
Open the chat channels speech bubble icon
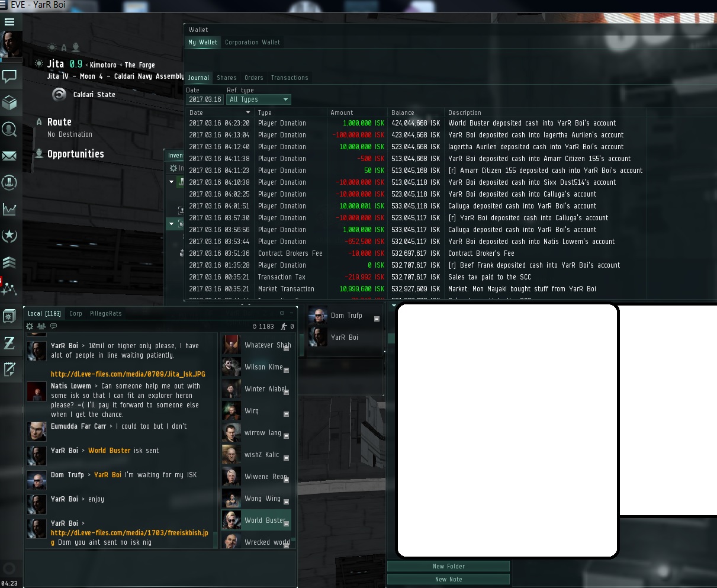tap(9, 76)
